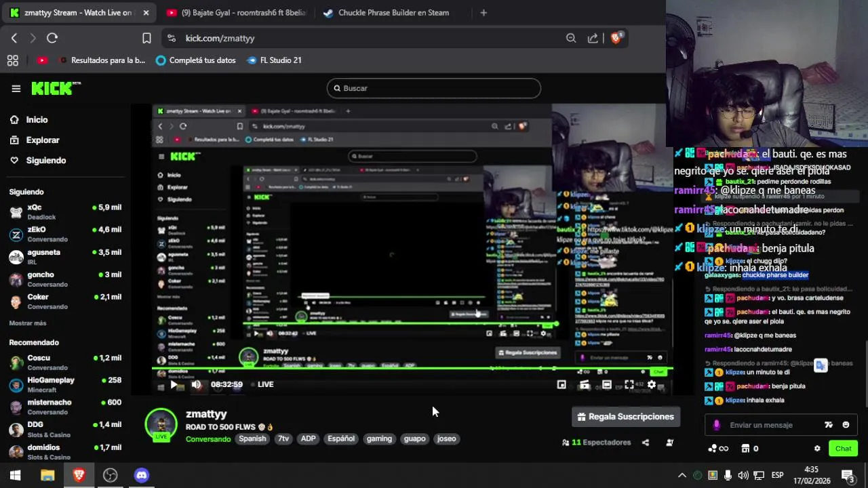This screenshot has height=488, width=868.
Task: Select the gaming tag
Action: coord(379,439)
